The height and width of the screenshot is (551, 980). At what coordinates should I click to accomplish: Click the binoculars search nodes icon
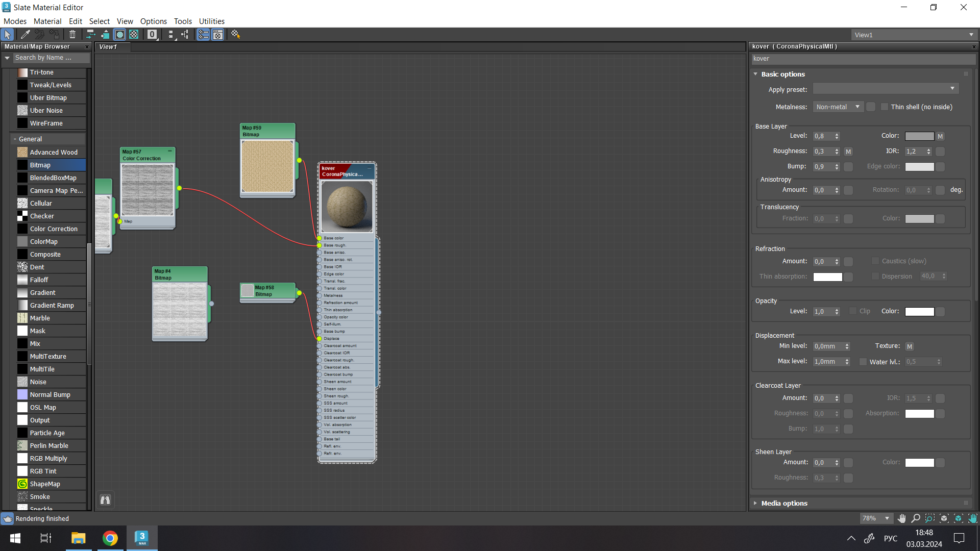point(105,500)
